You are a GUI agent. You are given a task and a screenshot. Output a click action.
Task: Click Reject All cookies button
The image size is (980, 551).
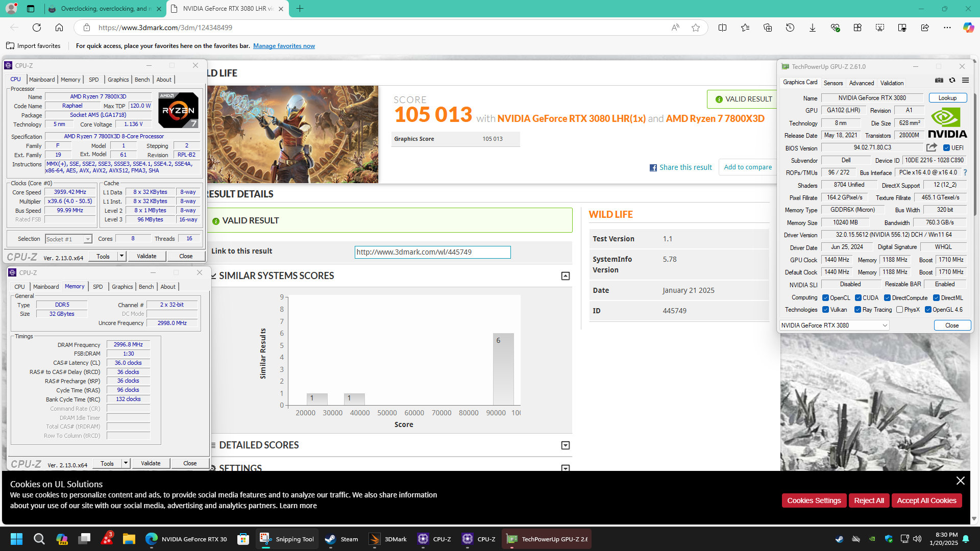(869, 500)
